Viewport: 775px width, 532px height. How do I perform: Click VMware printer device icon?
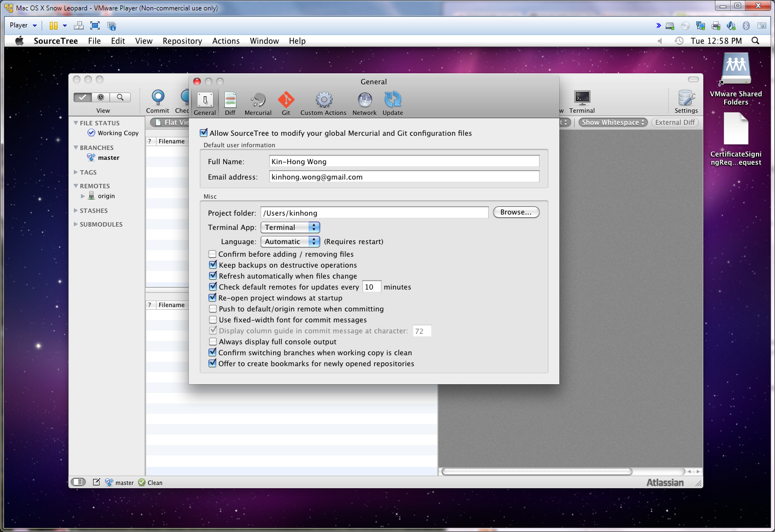[x=716, y=26]
